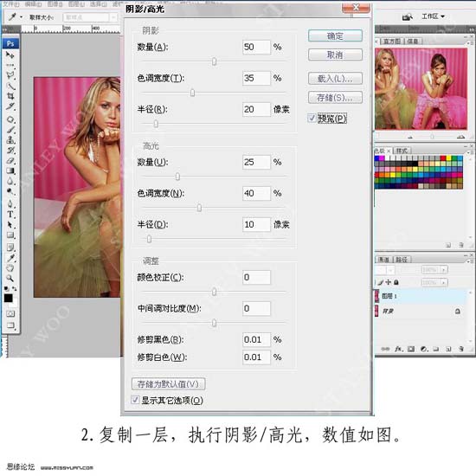The image size is (476, 476).
Task: Click the shadows 半径(R) value field
Action: pos(256,109)
